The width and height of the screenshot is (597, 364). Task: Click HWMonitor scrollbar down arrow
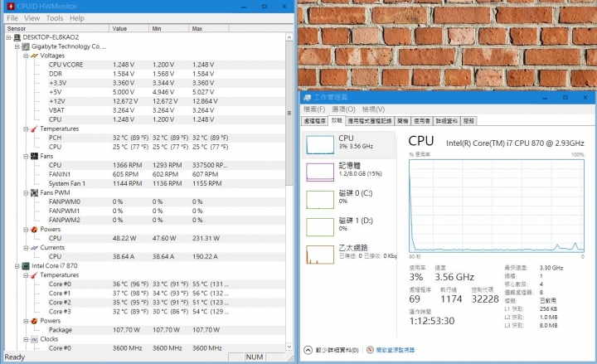[x=289, y=347]
